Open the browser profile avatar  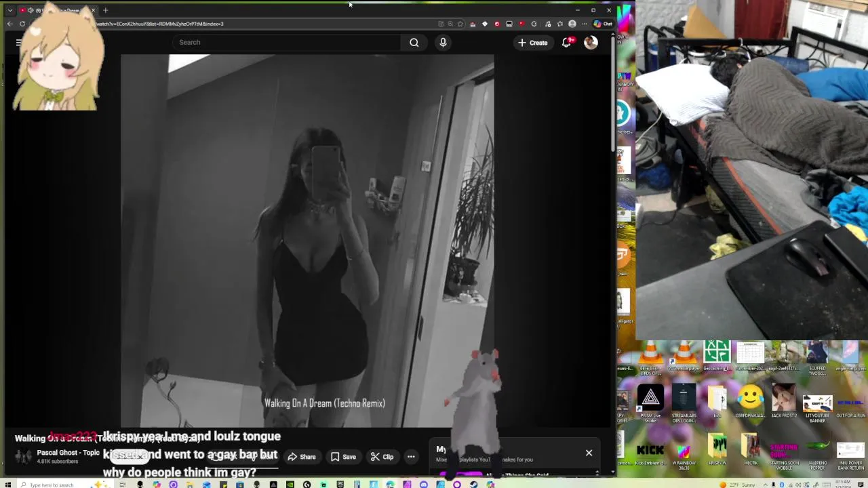click(572, 24)
